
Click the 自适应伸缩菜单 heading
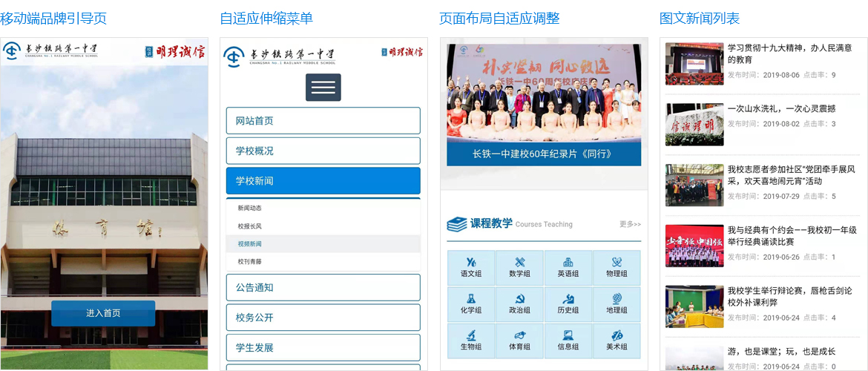coord(266,19)
